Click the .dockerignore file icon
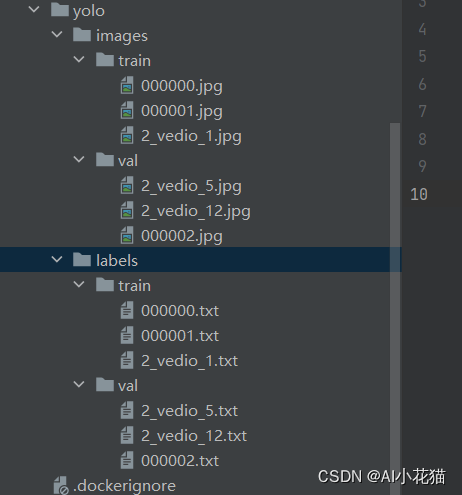 61,485
